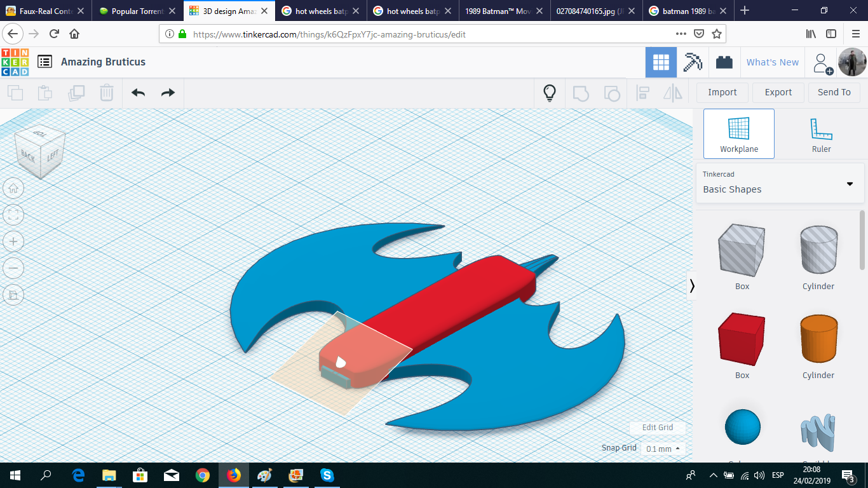
Task: Select the striped hole Cylinder shape
Action: (818, 251)
